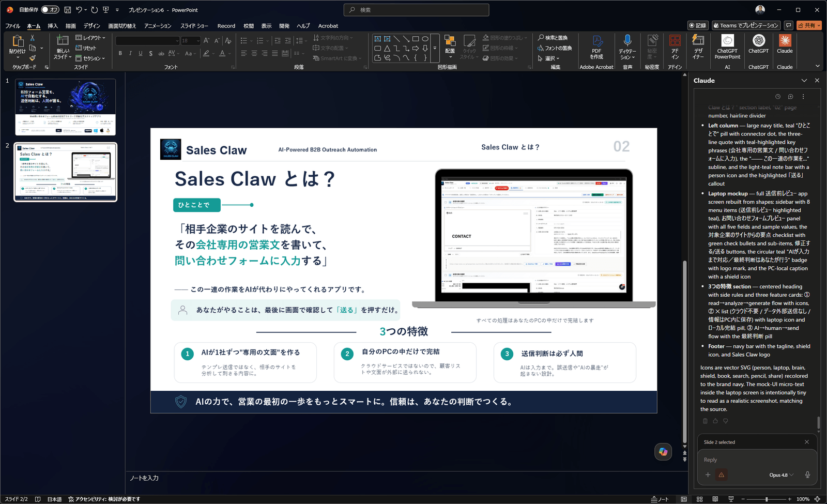Click the デザイナー icon
This screenshot has height=504, width=827.
coord(698,40)
